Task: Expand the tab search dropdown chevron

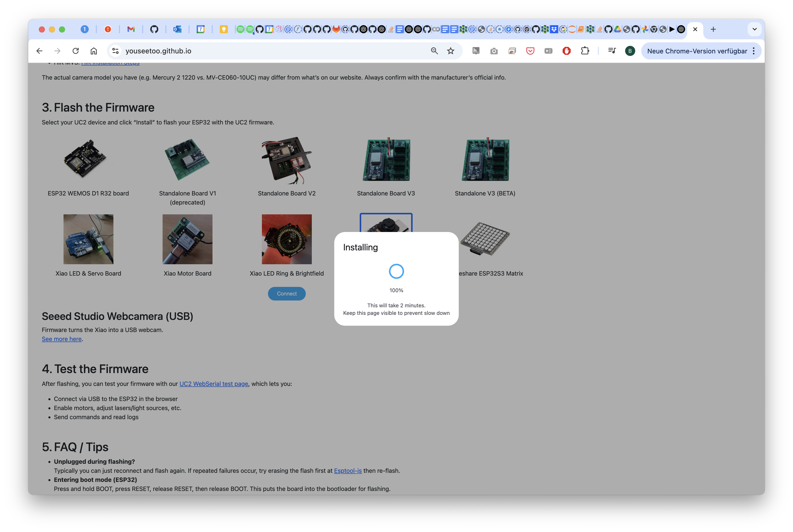Action: point(754,29)
